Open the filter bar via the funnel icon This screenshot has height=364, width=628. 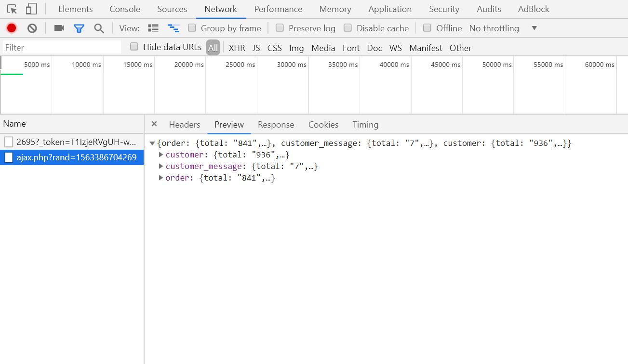79,28
